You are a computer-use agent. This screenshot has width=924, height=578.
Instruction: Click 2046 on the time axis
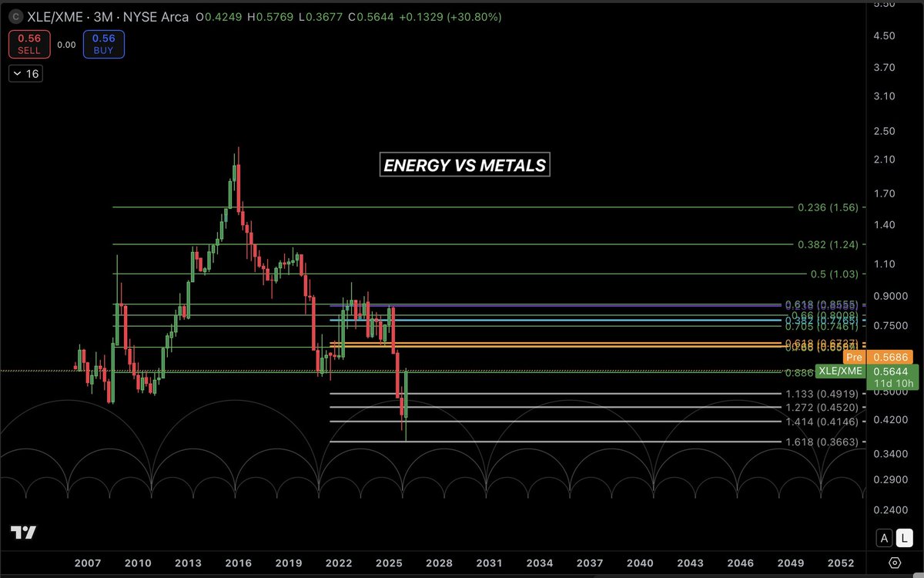point(741,563)
